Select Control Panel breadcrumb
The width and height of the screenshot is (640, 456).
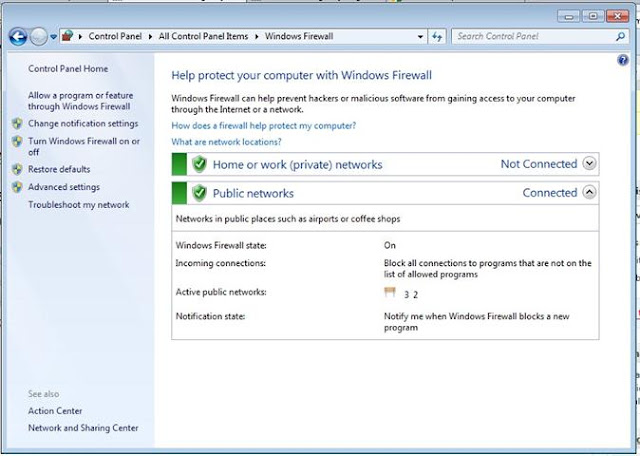pyautogui.click(x=115, y=36)
